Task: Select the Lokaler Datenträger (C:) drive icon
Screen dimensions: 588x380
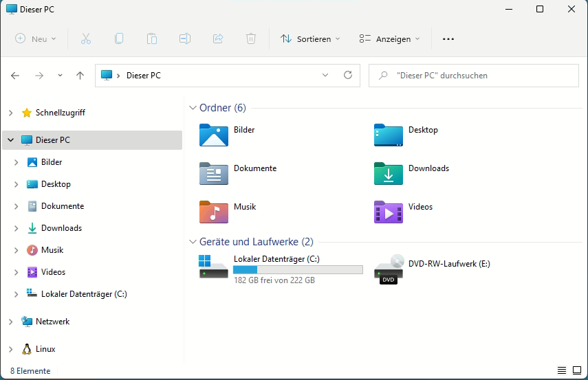Action: point(213,267)
